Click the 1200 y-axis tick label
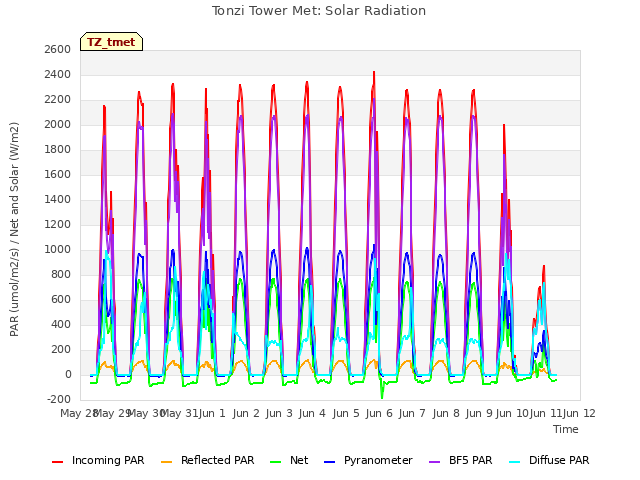The height and width of the screenshot is (480, 640). tap(58, 224)
